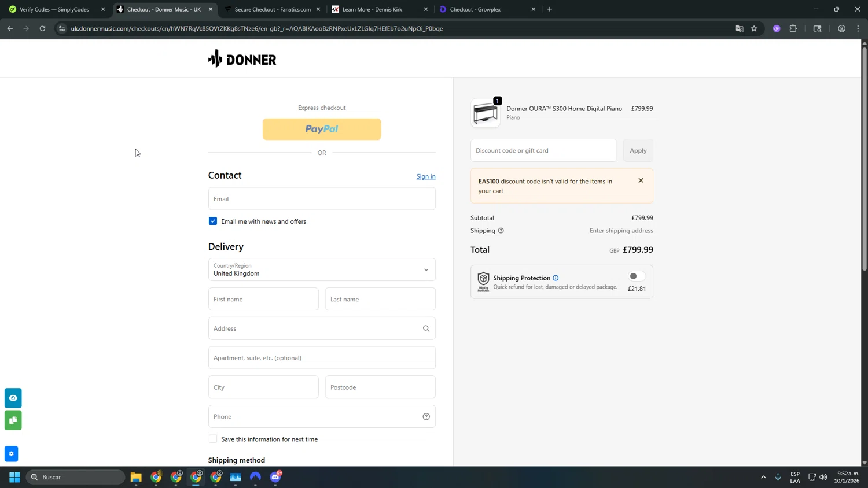Click the taskbar Buscar search box

click(x=76, y=477)
